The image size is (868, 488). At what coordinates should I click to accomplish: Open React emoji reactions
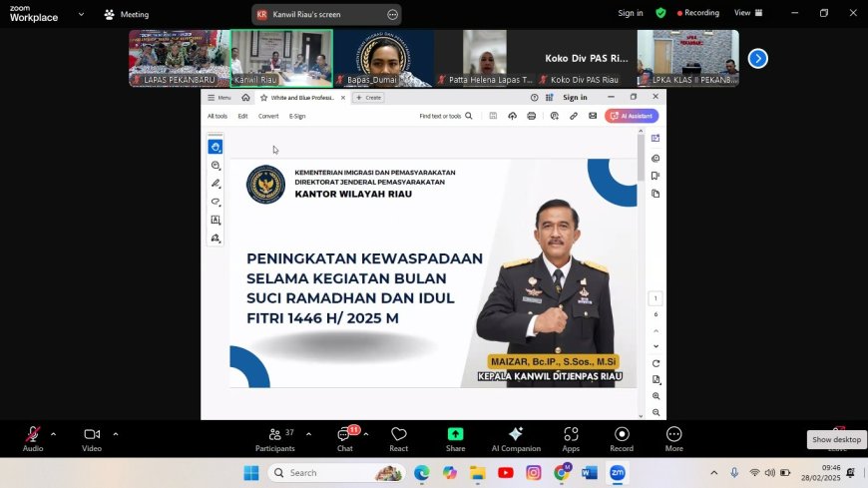[x=398, y=439]
